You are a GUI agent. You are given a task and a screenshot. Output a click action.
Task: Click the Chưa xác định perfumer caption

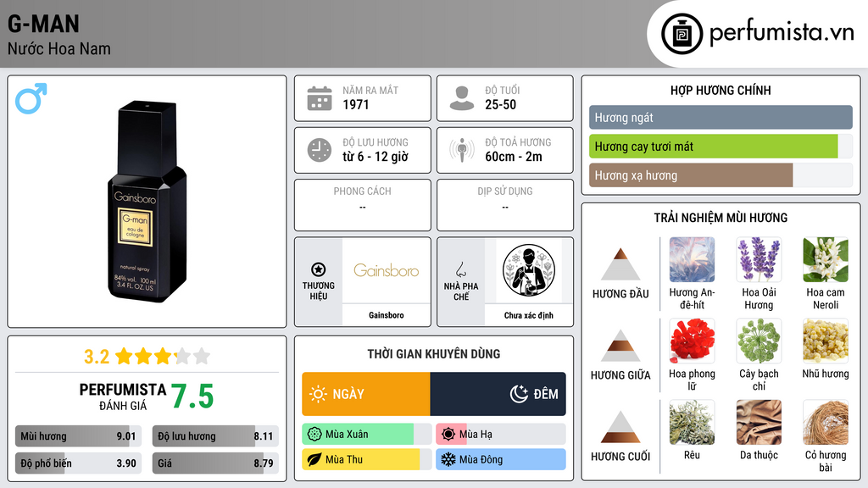pyautogui.click(x=529, y=315)
